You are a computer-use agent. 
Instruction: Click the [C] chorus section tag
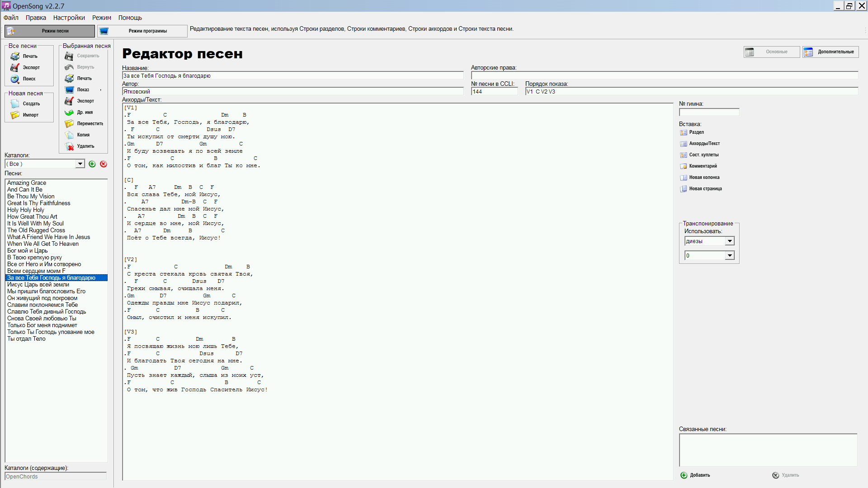pyautogui.click(x=129, y=180)
